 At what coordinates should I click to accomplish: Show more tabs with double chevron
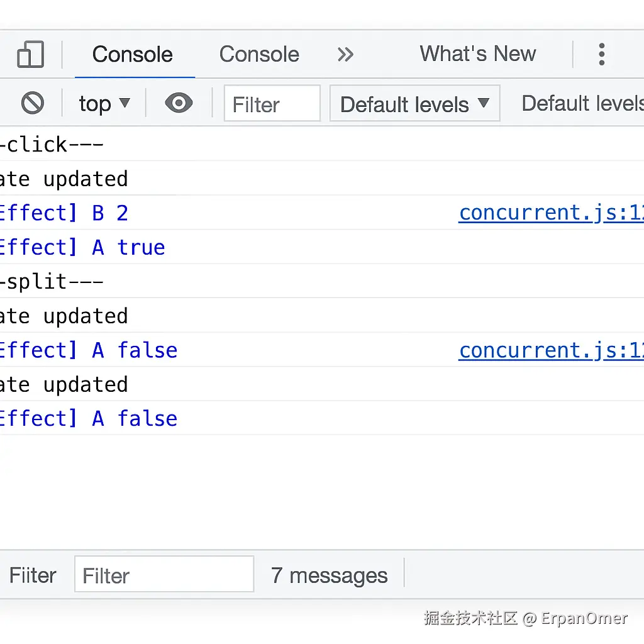click(345, 54)
